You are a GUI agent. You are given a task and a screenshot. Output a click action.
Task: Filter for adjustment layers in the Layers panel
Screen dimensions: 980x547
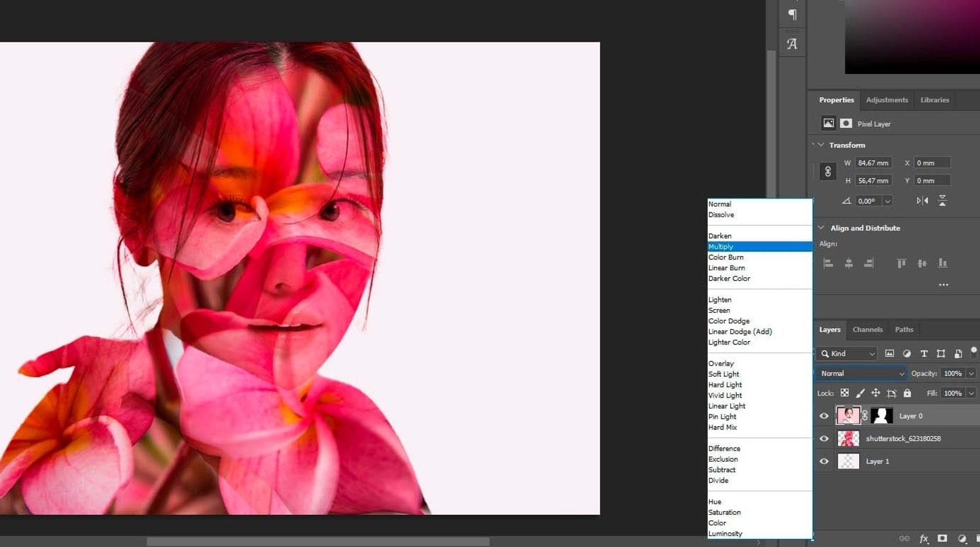(907, 354)
